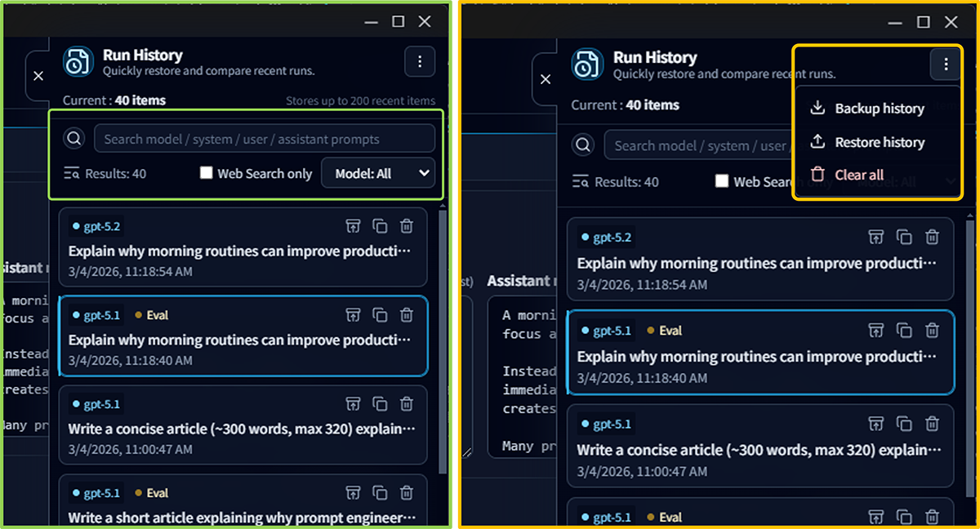Copy the gpt-5.2 run in the left screenshot
Image resolution: width=980 pixels, height=529 pixels.
click(x=380, y=226)
